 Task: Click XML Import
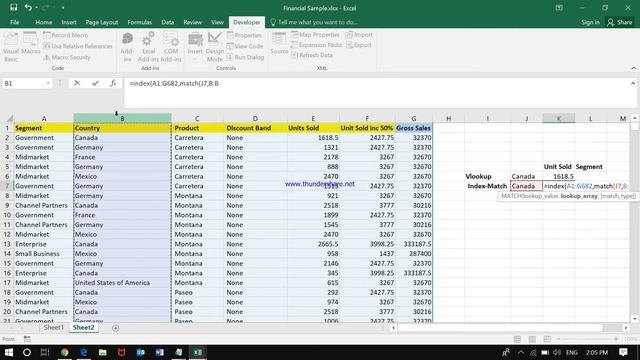[x=359, y=35]
